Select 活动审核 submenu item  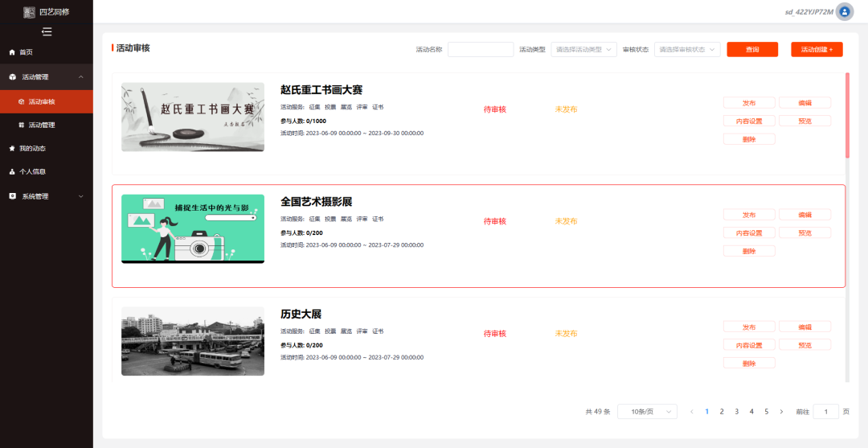47,102
